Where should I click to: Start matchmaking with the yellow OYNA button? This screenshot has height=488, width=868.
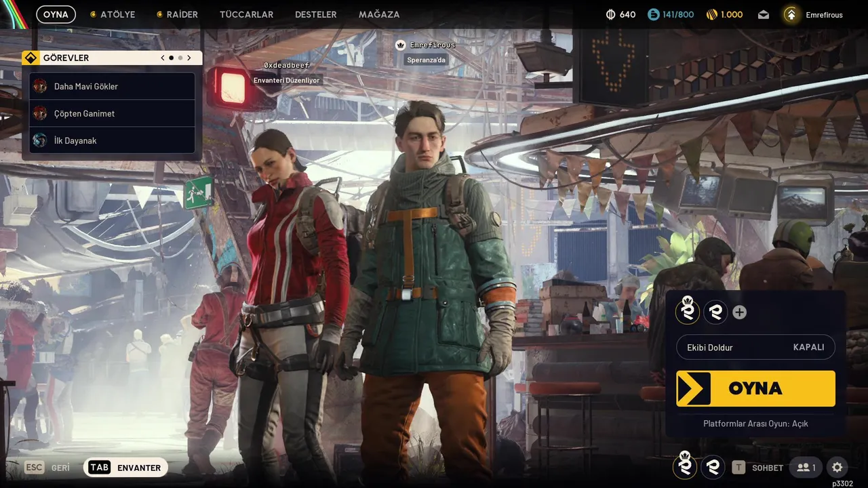point(755,388)
